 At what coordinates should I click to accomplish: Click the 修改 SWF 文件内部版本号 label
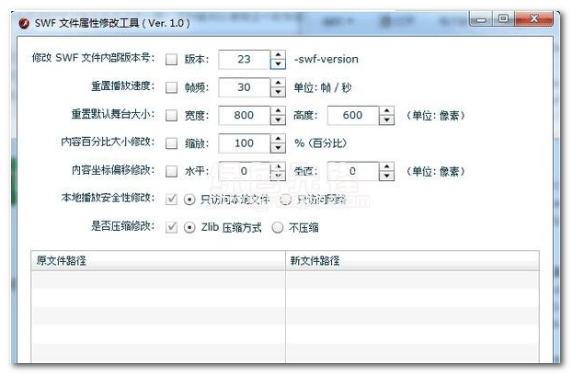click(x=93, y=58)
